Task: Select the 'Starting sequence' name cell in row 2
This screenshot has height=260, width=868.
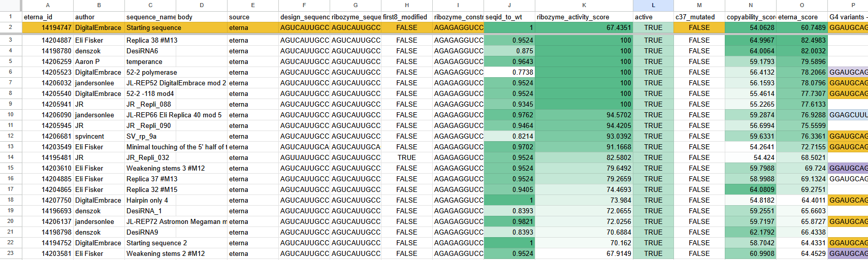Action: (150, 28)
